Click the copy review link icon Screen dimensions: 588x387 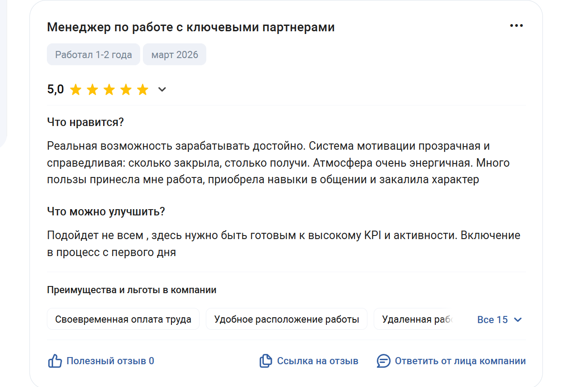tap(266, 361)
